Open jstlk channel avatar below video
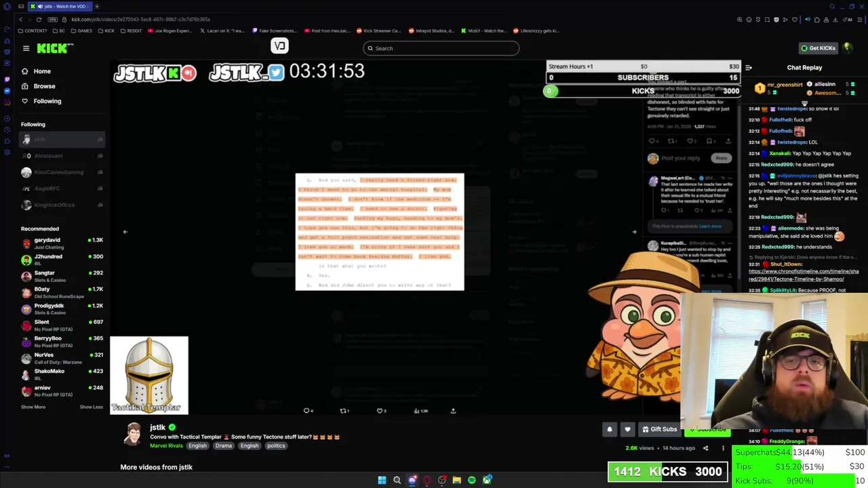 pyautogui.click(x=134, y=434)
